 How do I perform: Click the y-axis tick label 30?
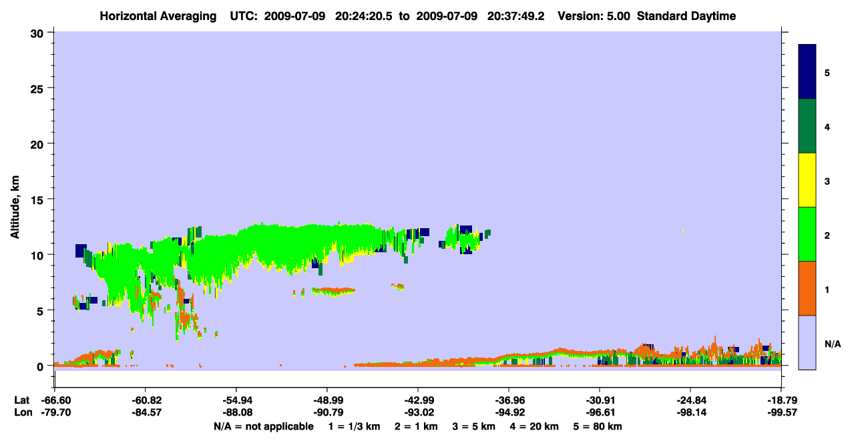click(x=39, y=33)
